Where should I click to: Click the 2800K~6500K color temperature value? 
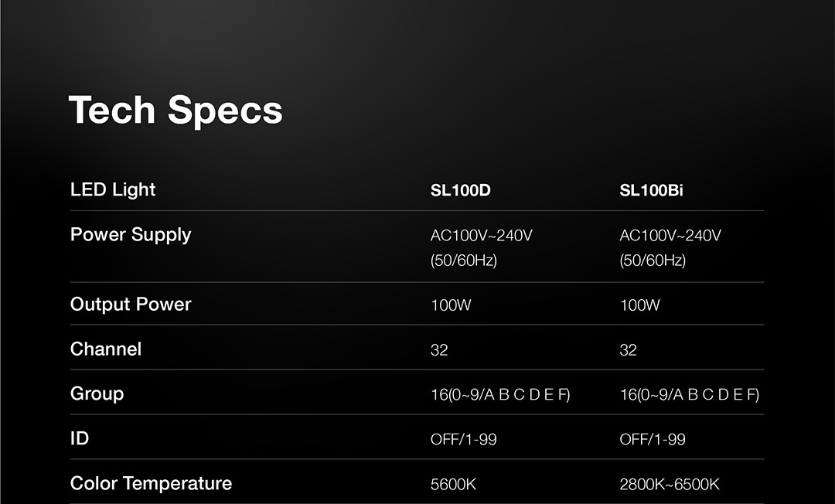point(669,485)
